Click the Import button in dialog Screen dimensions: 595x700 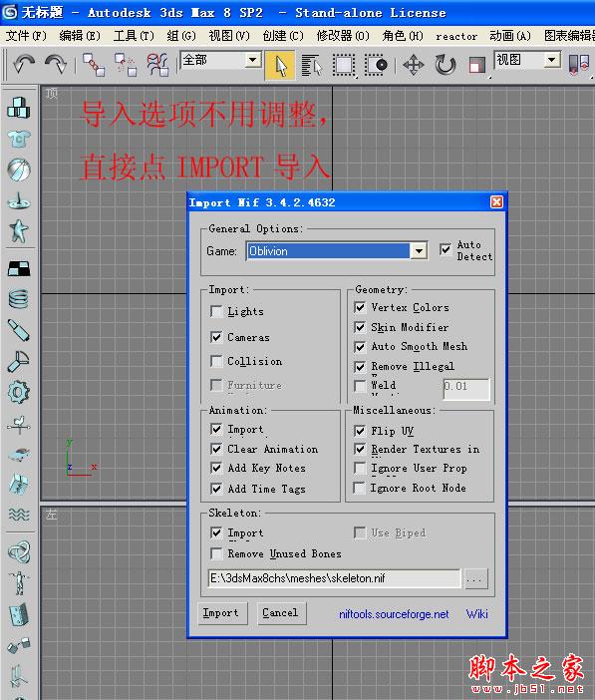(221, 613)
